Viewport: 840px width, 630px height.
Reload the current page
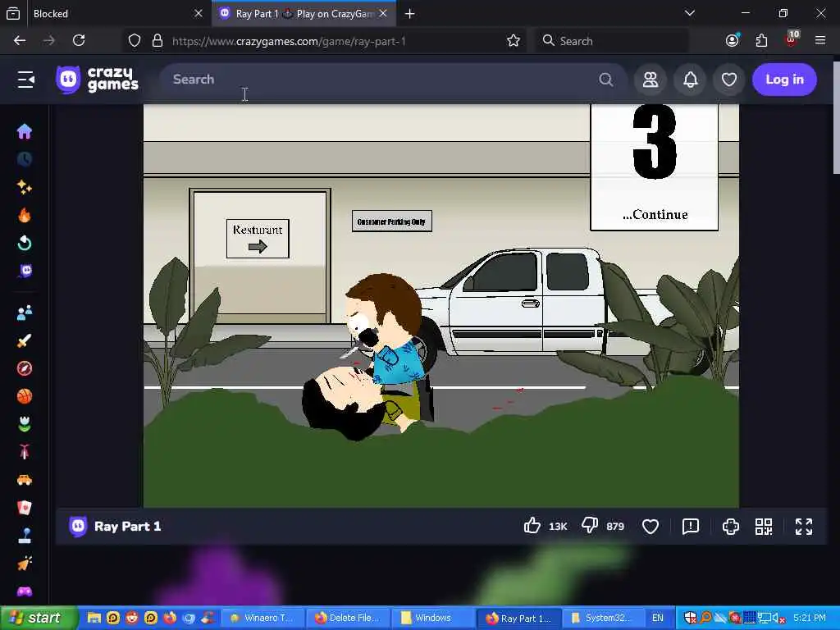click(79, 41)
